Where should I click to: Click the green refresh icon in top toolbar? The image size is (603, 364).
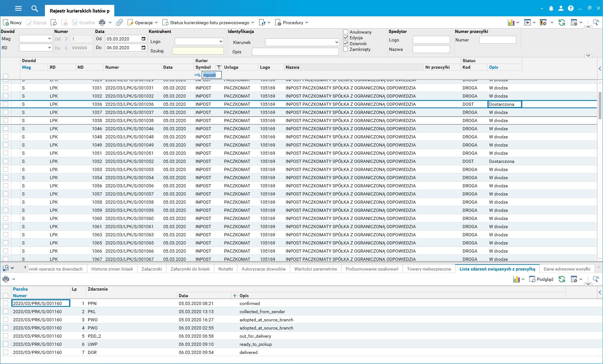point(562,23)
